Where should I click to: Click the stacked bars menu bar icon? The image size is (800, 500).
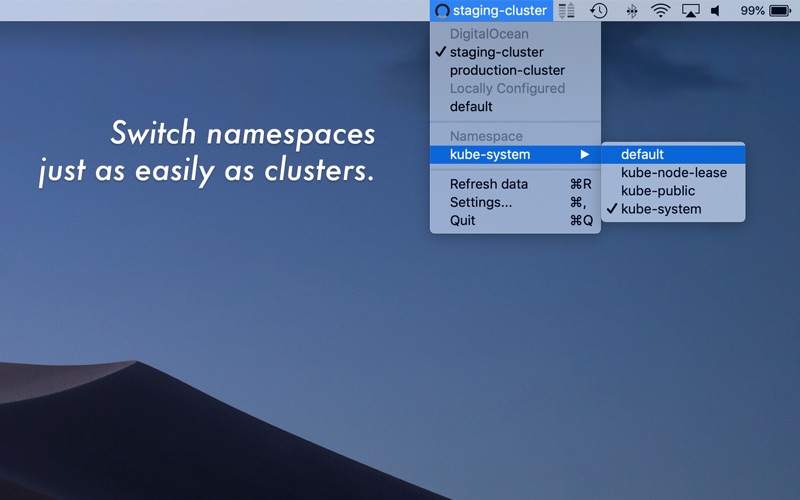pos(566,10)
